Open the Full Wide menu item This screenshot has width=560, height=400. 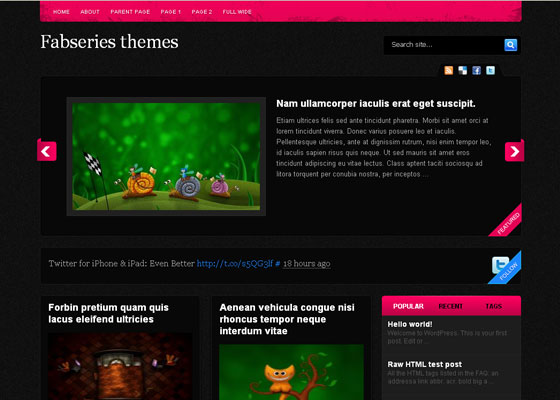tap(237, 12)
